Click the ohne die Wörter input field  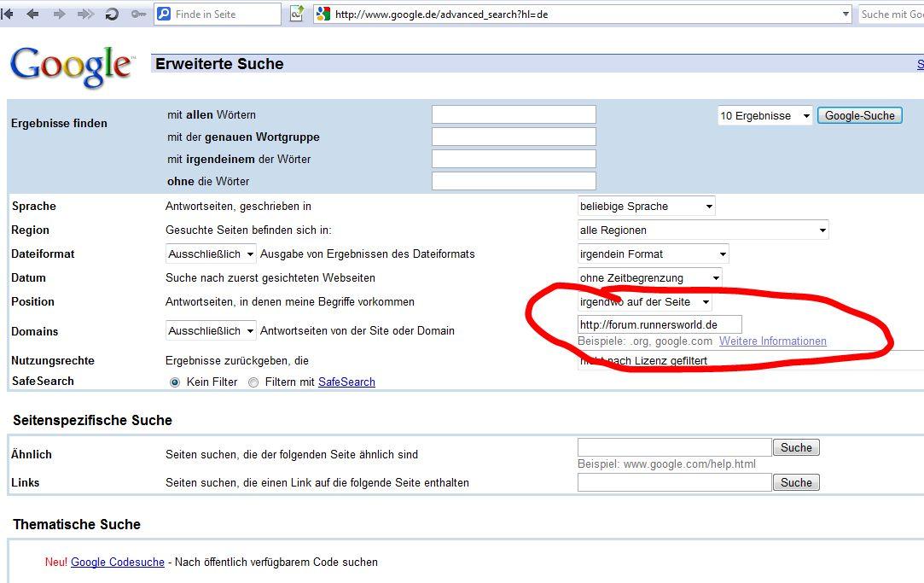click(x=514, y=181)
